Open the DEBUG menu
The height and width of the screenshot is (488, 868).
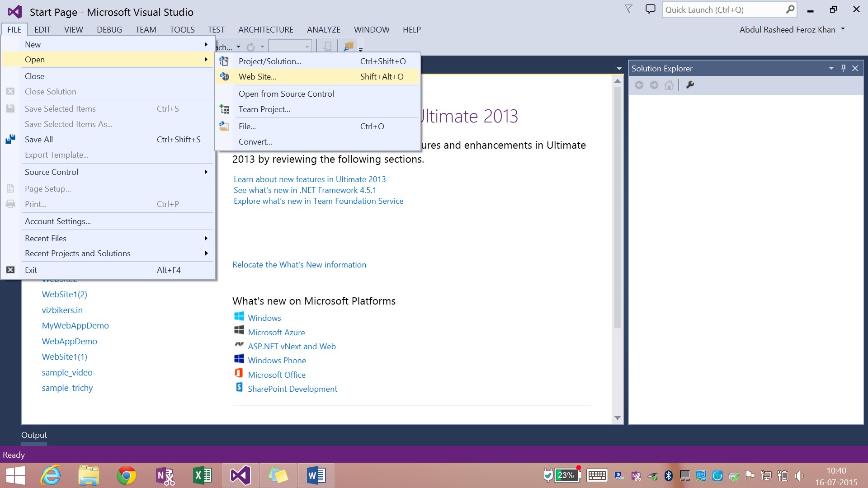point(109,29)
